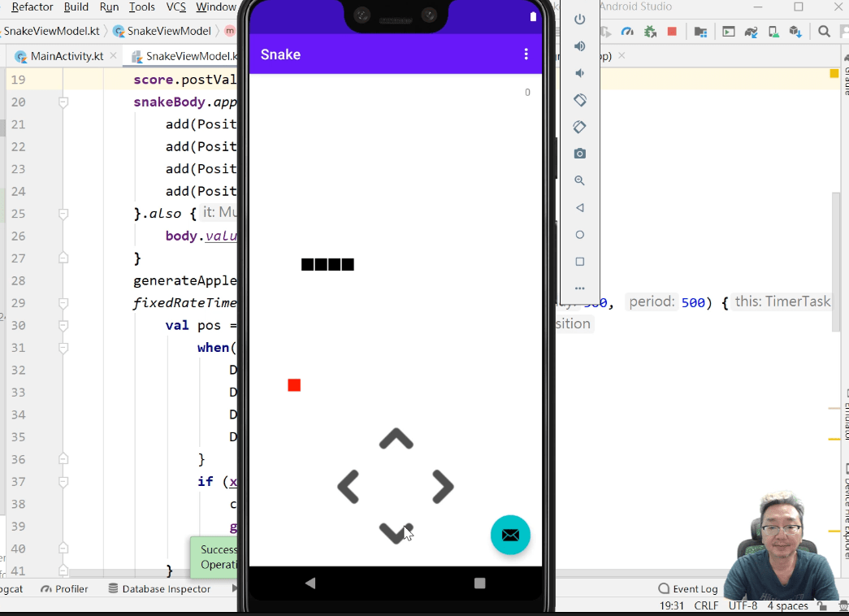Click the pink method 'm' breadcrumb icon

point(230,31)
